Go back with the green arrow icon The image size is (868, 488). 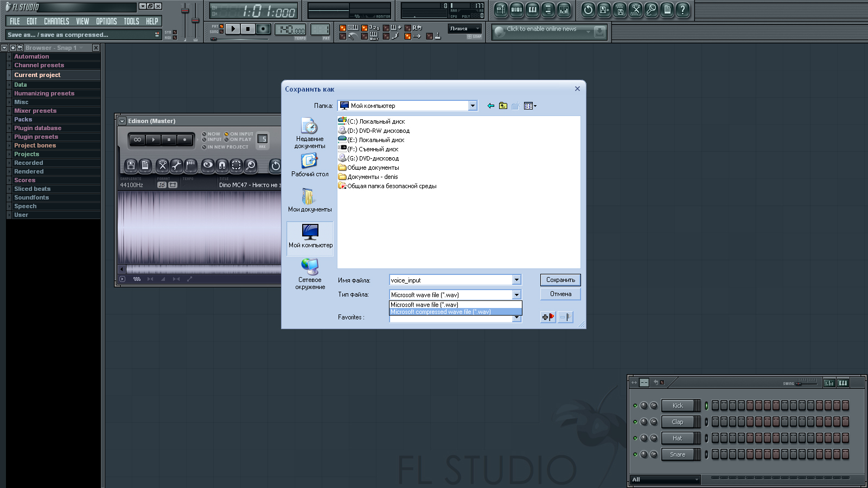click(x=490, y=106)
